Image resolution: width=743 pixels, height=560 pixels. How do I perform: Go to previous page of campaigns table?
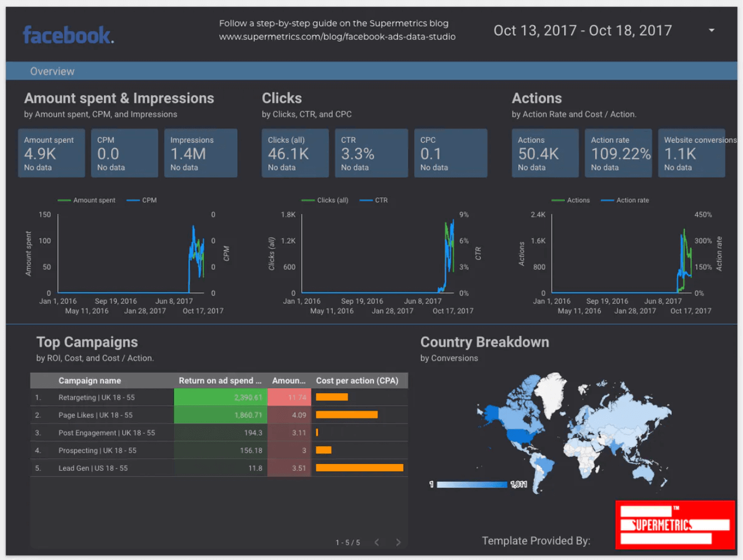point(377,542)
